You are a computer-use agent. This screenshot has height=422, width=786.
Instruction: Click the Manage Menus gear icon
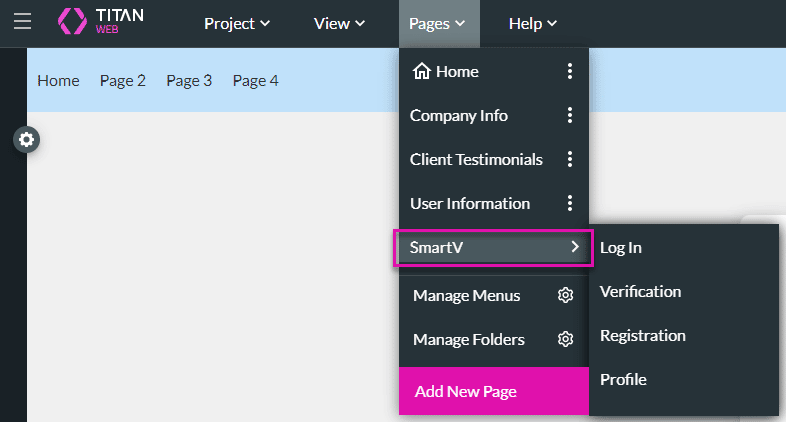point(565,295)
